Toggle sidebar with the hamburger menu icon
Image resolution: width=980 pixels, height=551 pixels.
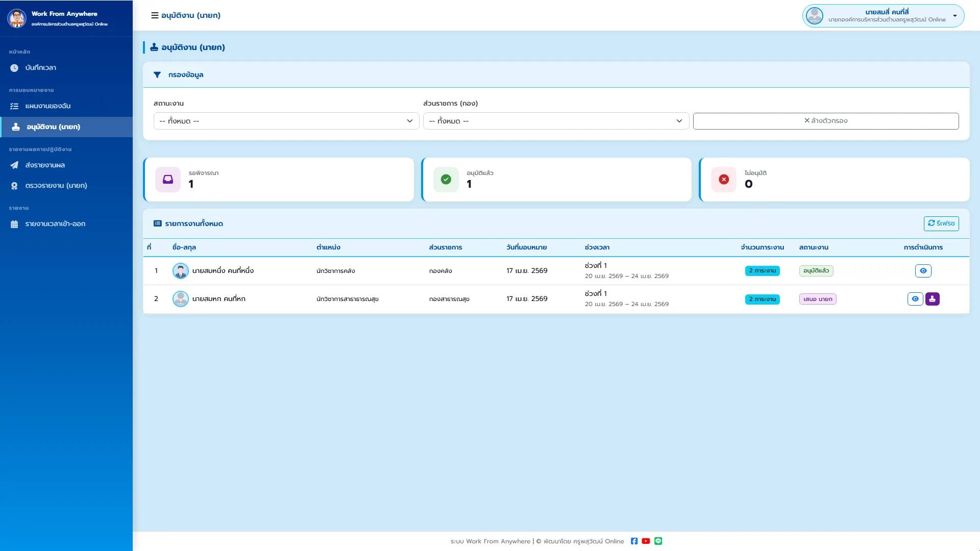(155, 15)
